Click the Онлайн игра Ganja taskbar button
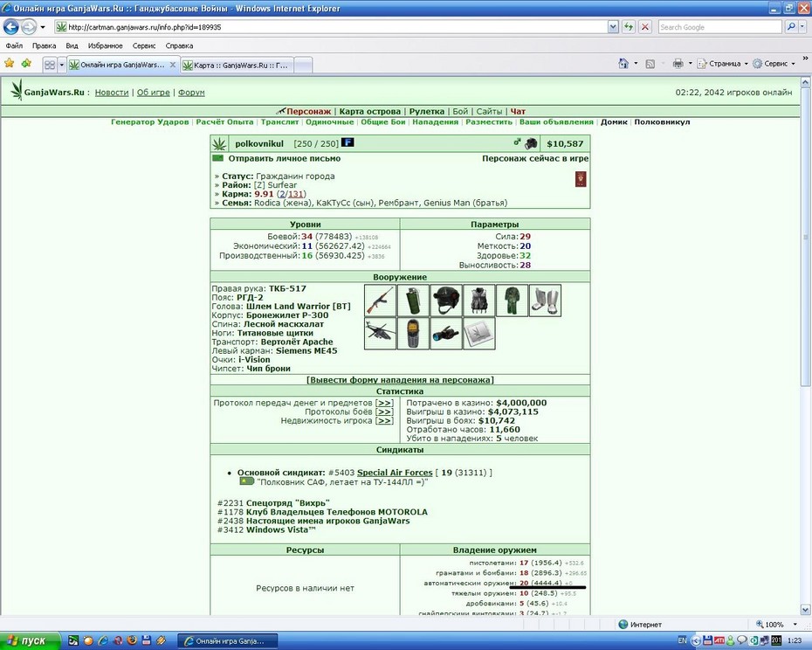The width and height of the screenshot is (812, 650). (228, 641)
